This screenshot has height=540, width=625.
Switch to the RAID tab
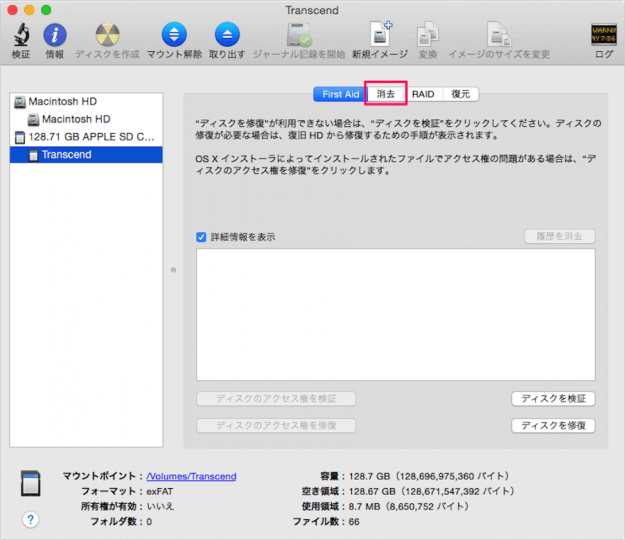pos(423,94)
